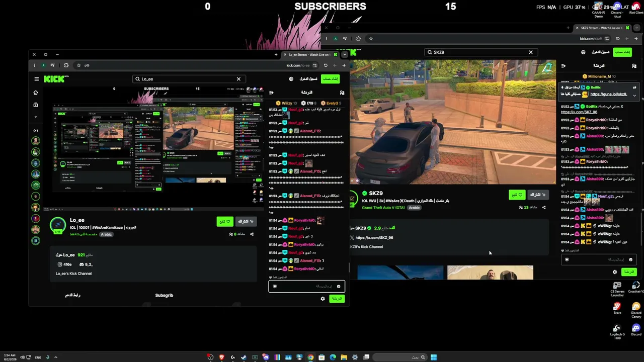This screenshot has width=644, height=362.
Task: Open chat settings gear in Lo_ee window
Action: point(323,299)
